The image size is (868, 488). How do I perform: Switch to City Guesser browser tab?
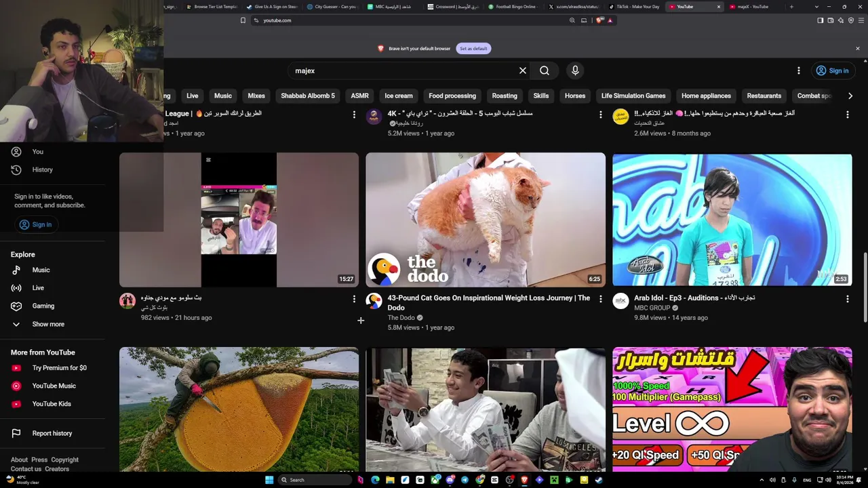pyautogui.click(x=332, y=7)
